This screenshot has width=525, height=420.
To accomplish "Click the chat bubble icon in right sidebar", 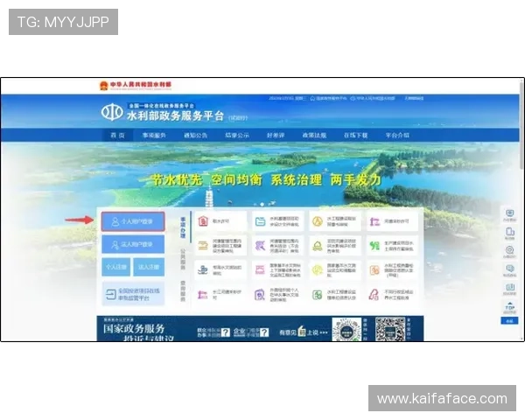I will coord(509,270).
